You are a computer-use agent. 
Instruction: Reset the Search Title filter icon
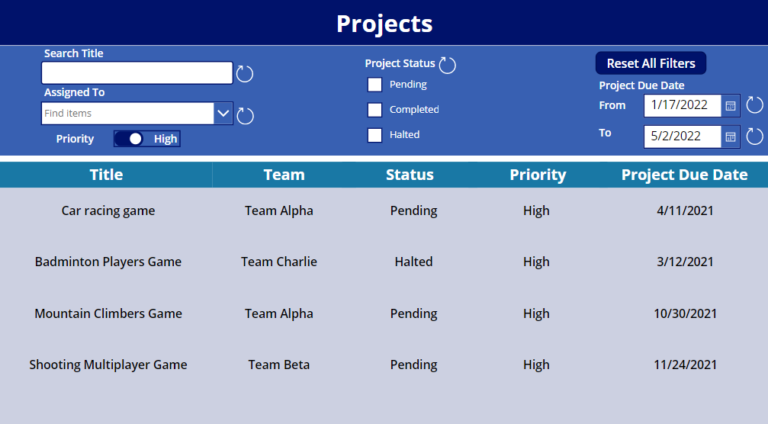click(244, 74)
